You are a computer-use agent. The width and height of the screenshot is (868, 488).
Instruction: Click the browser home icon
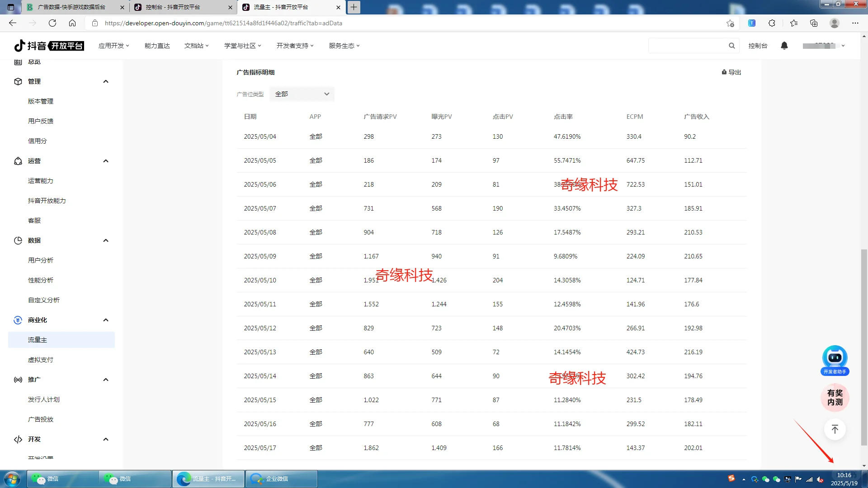(x=72, y=23)
